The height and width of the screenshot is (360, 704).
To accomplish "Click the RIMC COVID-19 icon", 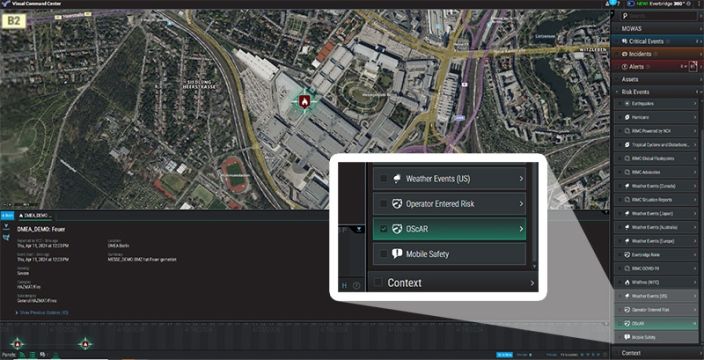I will 628,268.
